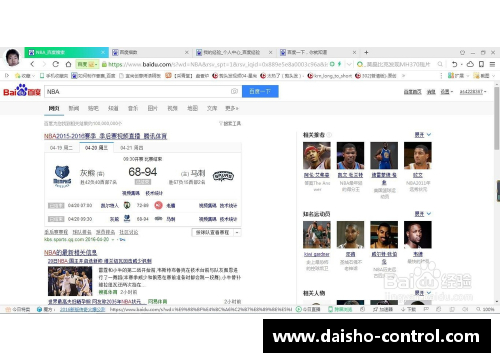Switch to the third tab about personal center
The image size is (500, 362).
click(234, 52)
